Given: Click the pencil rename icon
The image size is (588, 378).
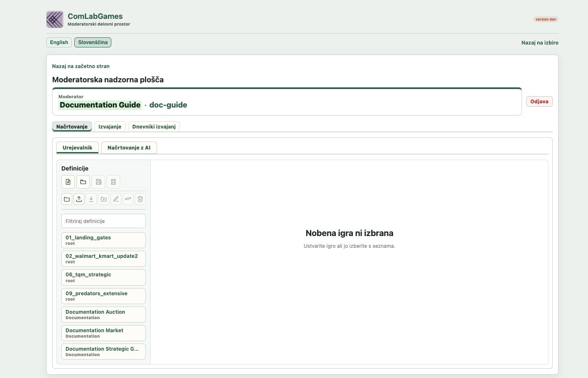Looking at the screenshot, I should pyautogui.click(x=116, y=199).
